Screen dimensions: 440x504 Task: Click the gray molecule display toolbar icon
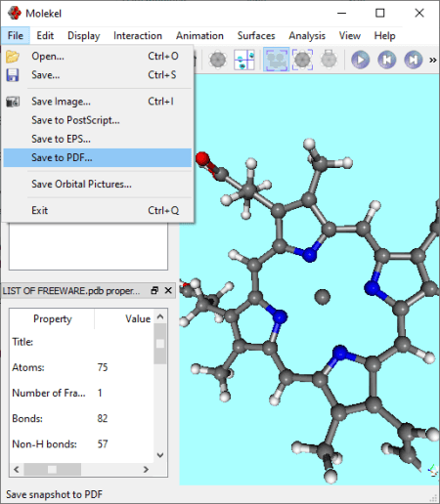click(218, 60)
